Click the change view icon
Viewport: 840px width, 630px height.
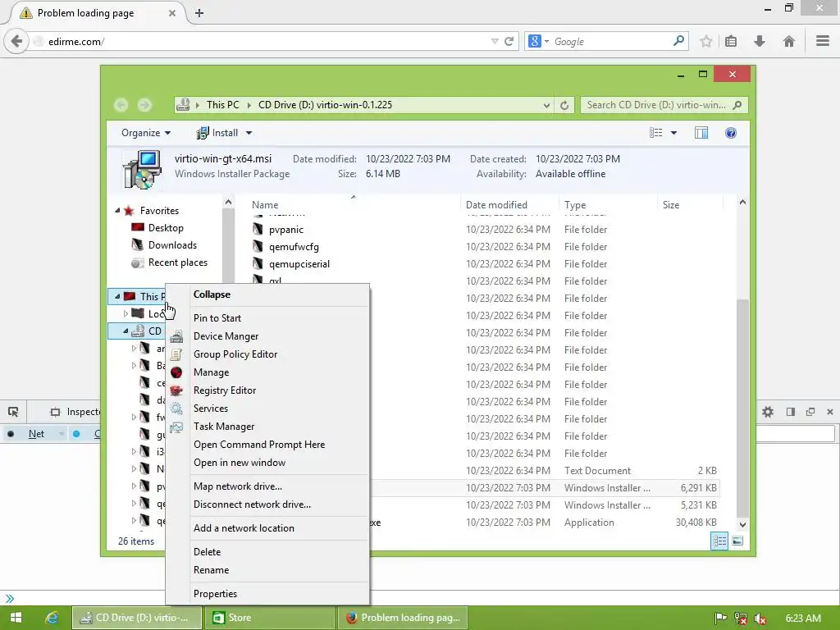655,133
